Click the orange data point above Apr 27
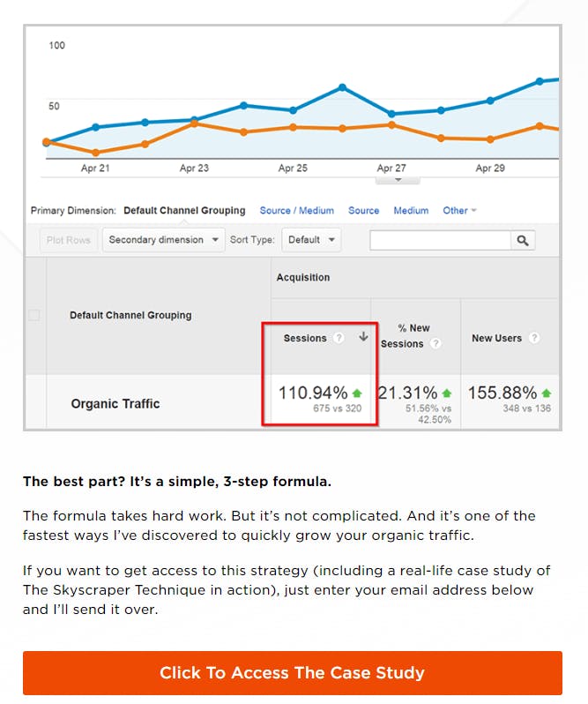Viewport: 588px width, 704px height. click(391, 124)
